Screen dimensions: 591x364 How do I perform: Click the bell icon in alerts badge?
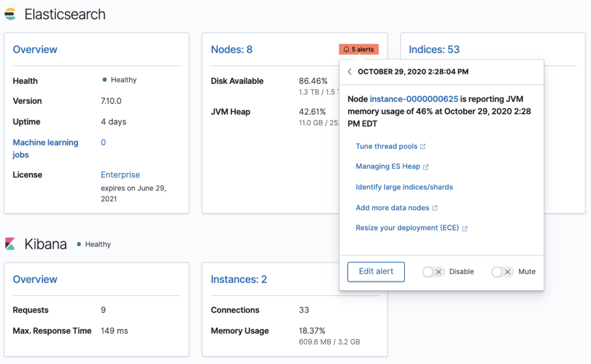[x=346, y=49]
